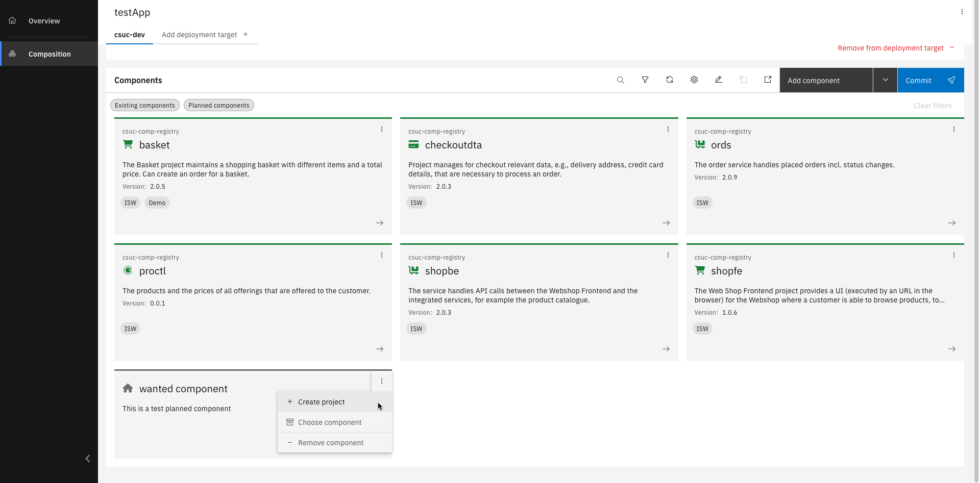The width and height of the screenshot is (980, 483).
Task: Select Remove component from context menu
Action: coord(330,443)
